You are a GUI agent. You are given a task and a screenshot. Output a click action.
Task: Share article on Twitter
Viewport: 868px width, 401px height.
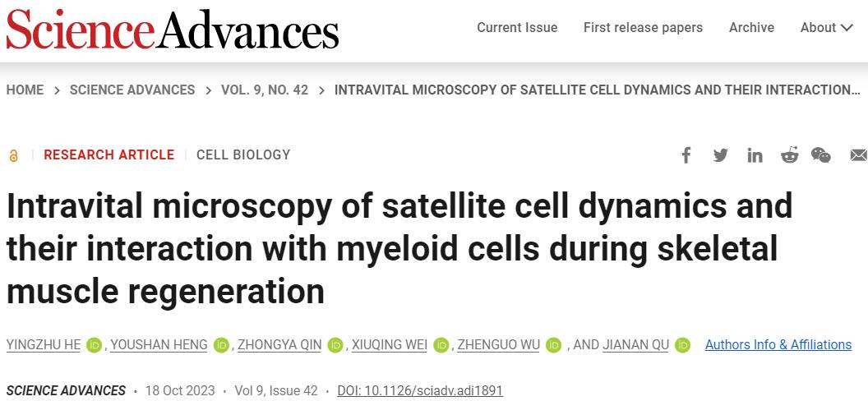tap(721, 155)
